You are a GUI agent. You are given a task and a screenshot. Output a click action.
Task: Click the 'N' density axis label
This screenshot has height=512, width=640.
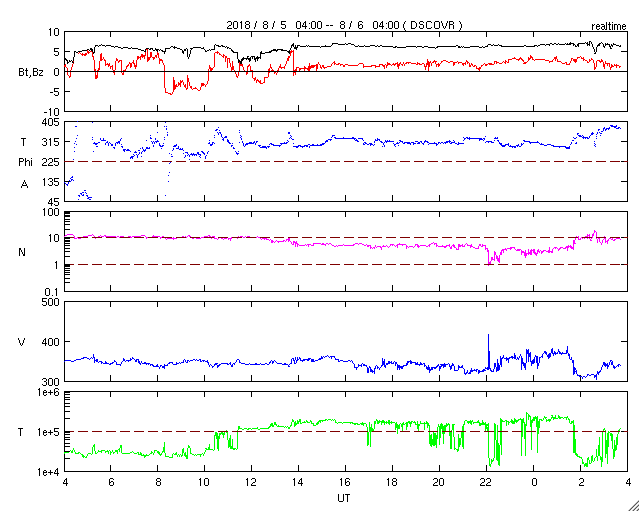[22, 252]
